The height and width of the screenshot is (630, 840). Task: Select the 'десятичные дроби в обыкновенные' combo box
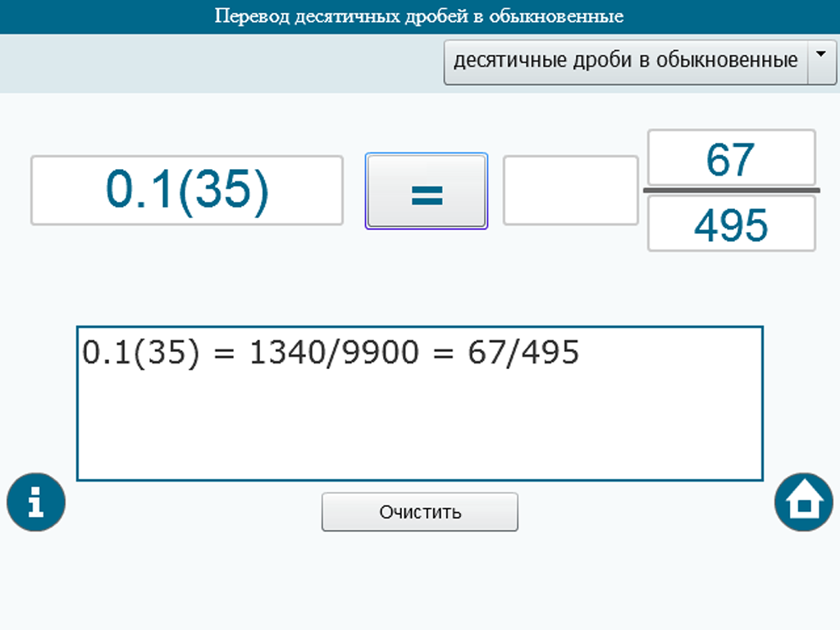point(640,62)
